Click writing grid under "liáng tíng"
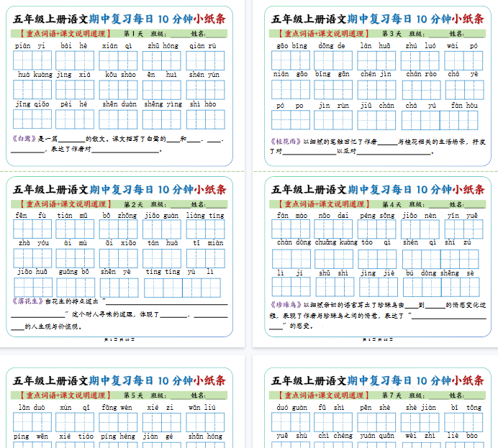The width and height of the screenshot is (498, 448). (x=205, y=230)
